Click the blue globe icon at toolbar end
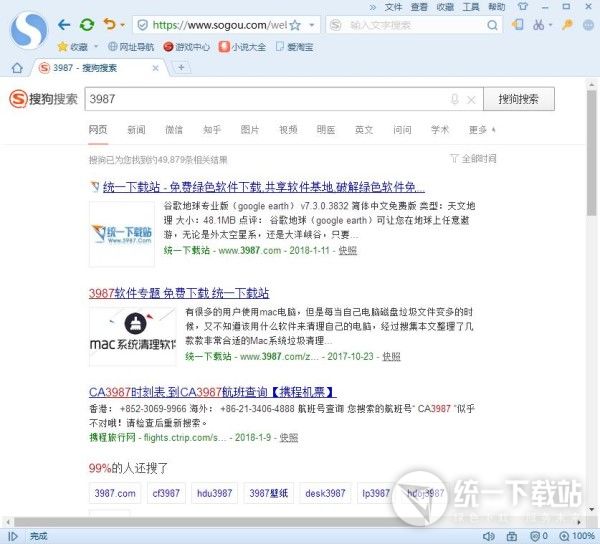This screenshot has width=600, height=544. pyautogui.click(x=588, y=25)
